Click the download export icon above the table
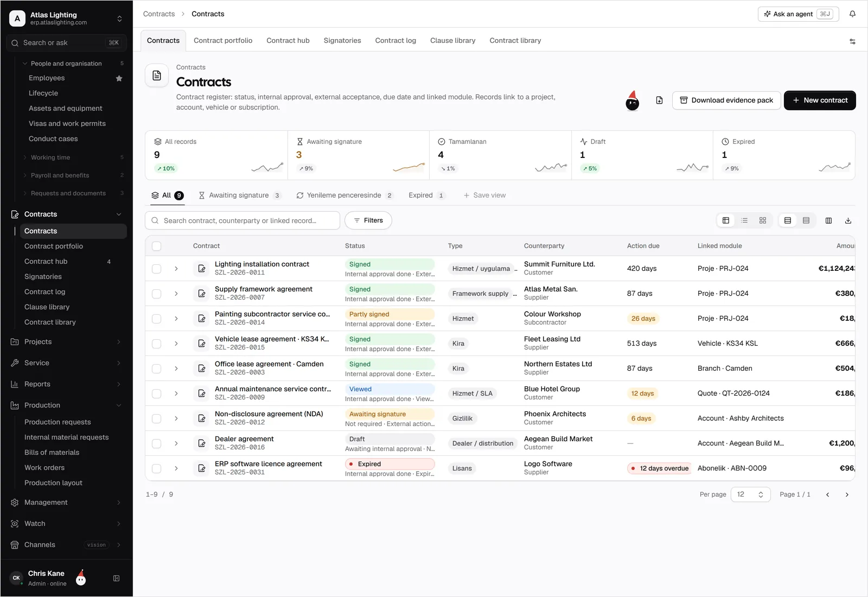The image size is (868, 597). (848, 220)
